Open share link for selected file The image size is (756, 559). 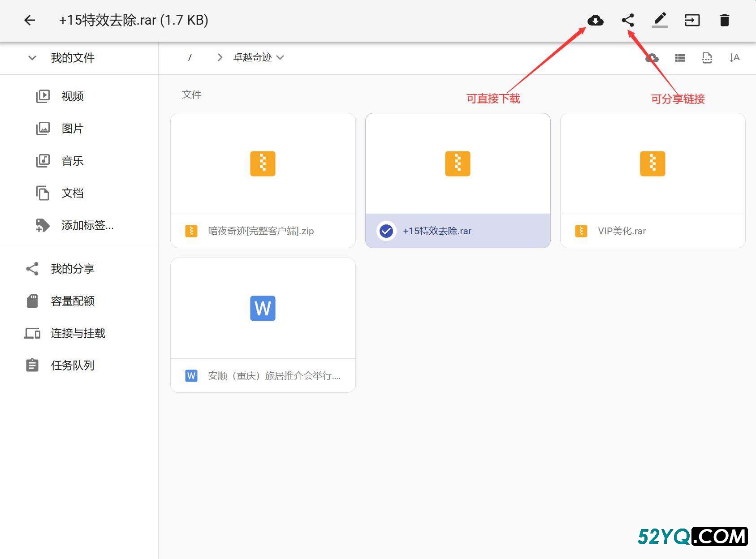coord(628,20)
